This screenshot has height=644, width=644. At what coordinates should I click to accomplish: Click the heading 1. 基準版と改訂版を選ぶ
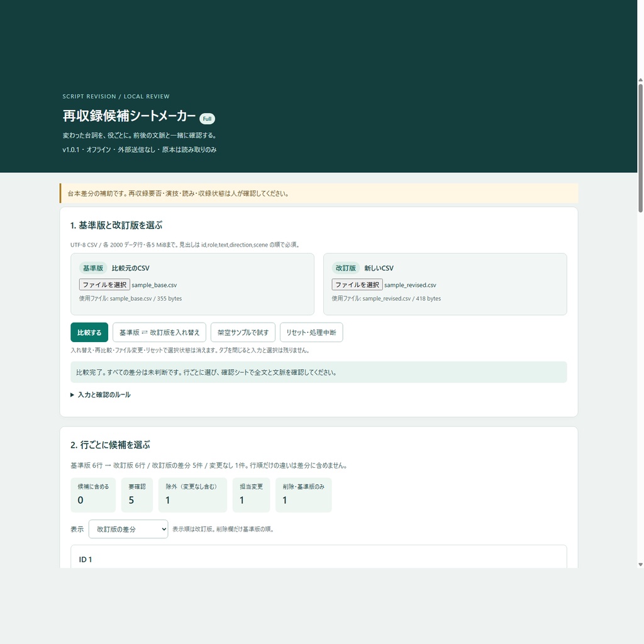click(x=116, y=225)
